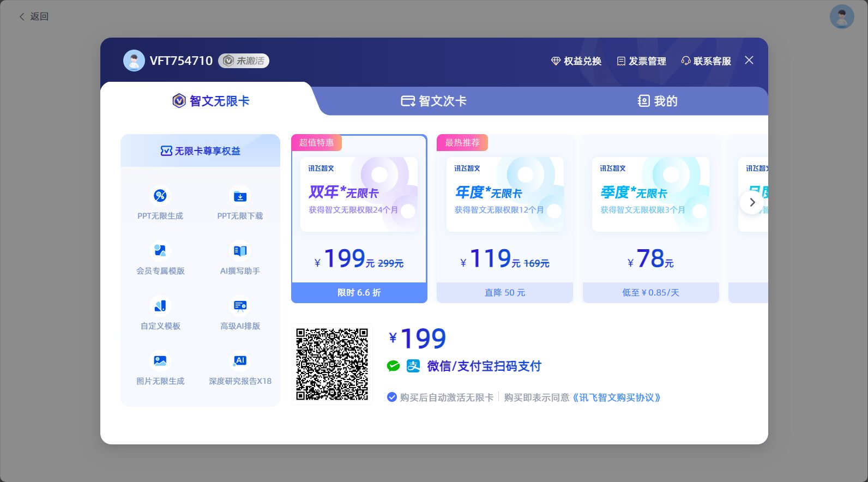
Task: Select the 年度无限卡 plan card
Action: (x=505, y=219)
